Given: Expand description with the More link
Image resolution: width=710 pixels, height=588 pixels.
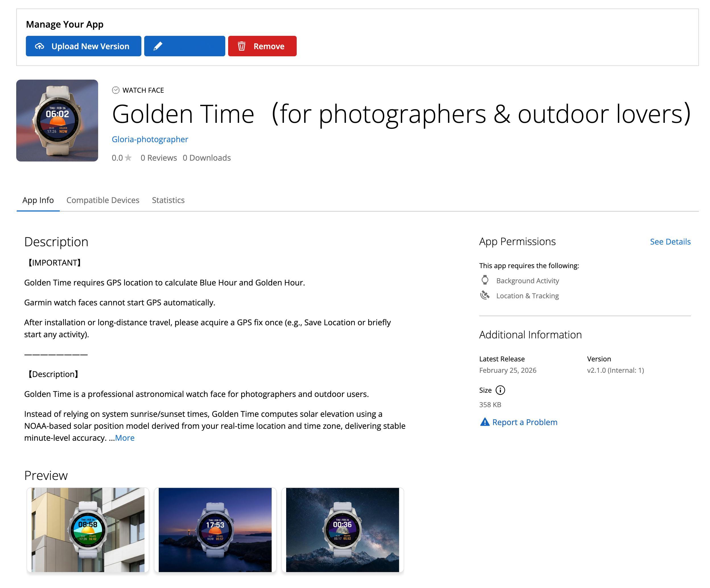Looking at the screenshot, I should [x=124, y=438].
